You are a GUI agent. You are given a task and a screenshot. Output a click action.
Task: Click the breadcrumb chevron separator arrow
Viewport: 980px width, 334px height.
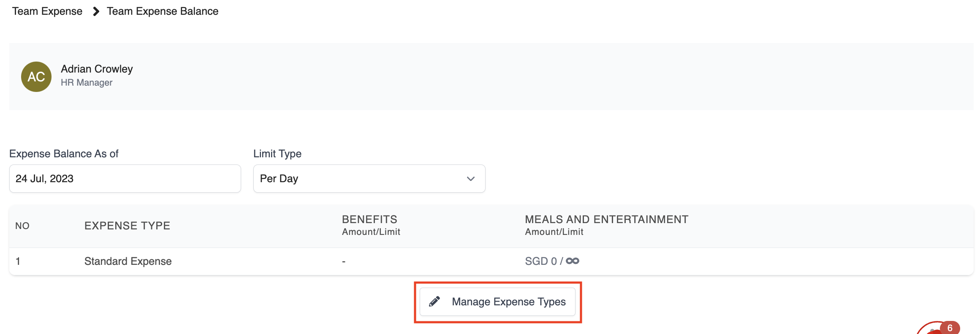click(x=96, y=11)
